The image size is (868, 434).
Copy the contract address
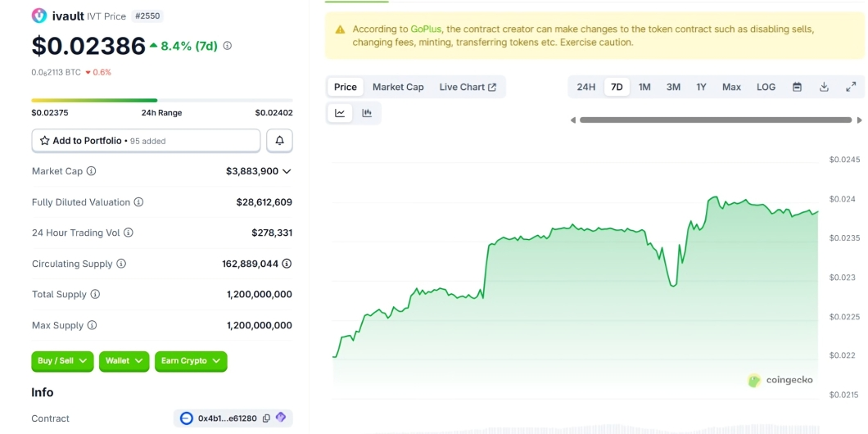point(266,418)
